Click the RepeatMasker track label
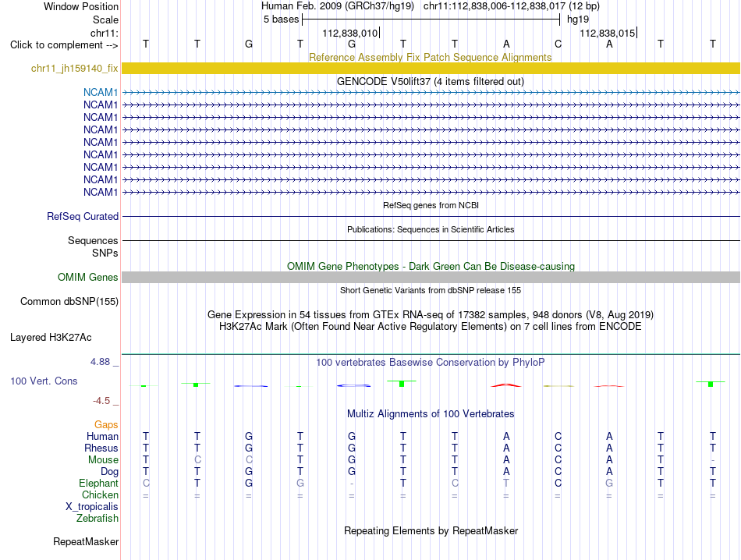 pyautogui.click(x=86, y=541)
